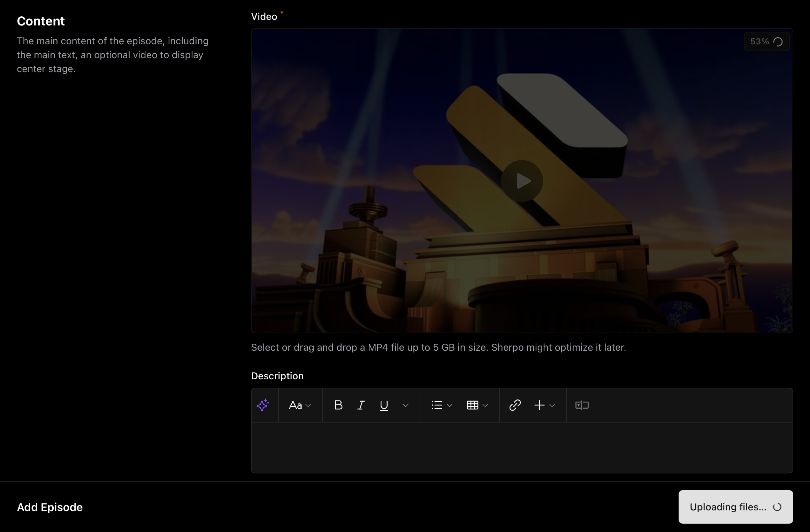Click the bulleted list icon
Viewport: 810px width, 532px height.
[437, 405]
